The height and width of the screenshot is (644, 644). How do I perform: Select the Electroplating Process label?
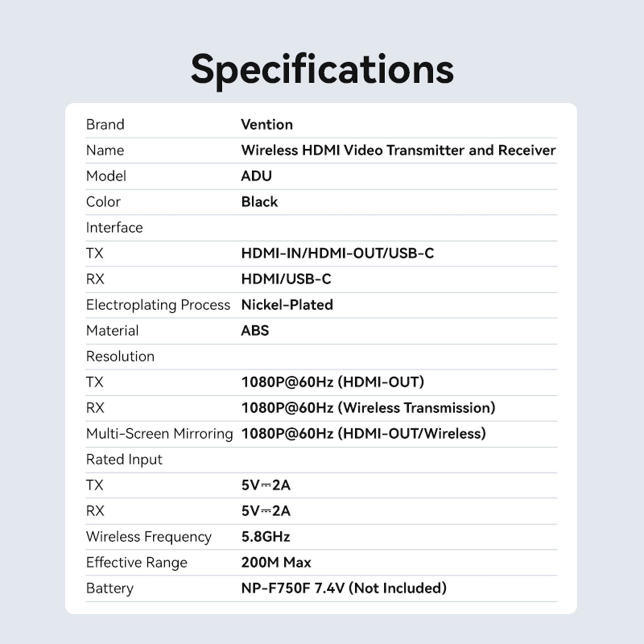pyautogui.click(x=158, y=305)
